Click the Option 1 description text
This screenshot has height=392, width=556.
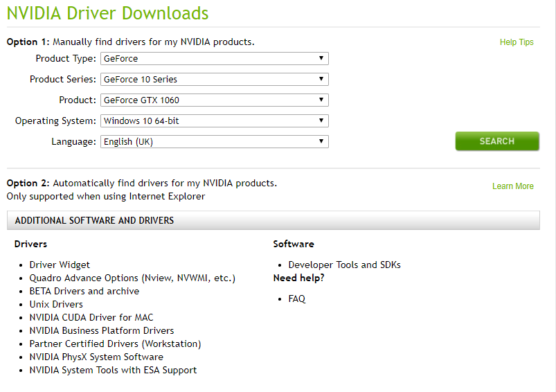tap(130, 42)
